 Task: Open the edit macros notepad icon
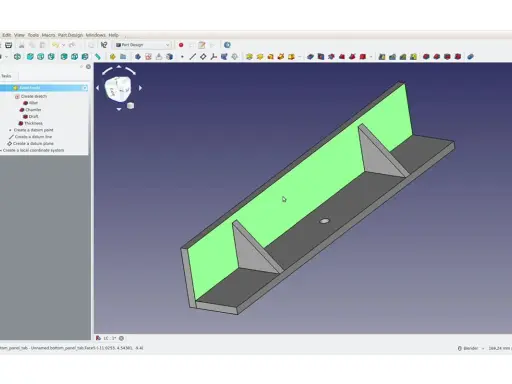point(202,45)
